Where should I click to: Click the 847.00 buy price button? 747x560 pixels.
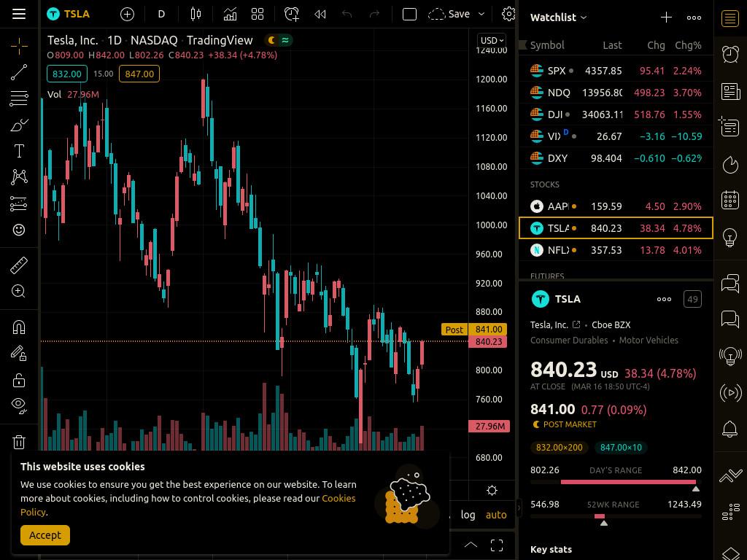[x=139, y=74]
